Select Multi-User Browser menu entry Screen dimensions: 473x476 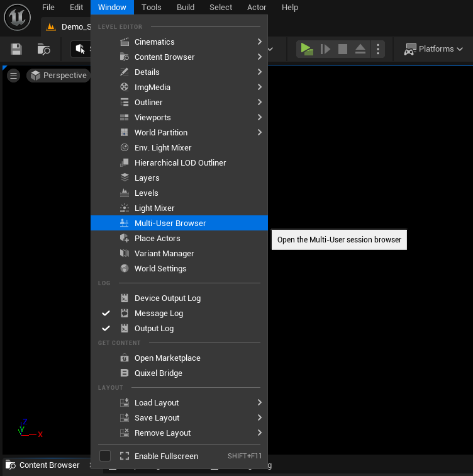click(170, 224)
